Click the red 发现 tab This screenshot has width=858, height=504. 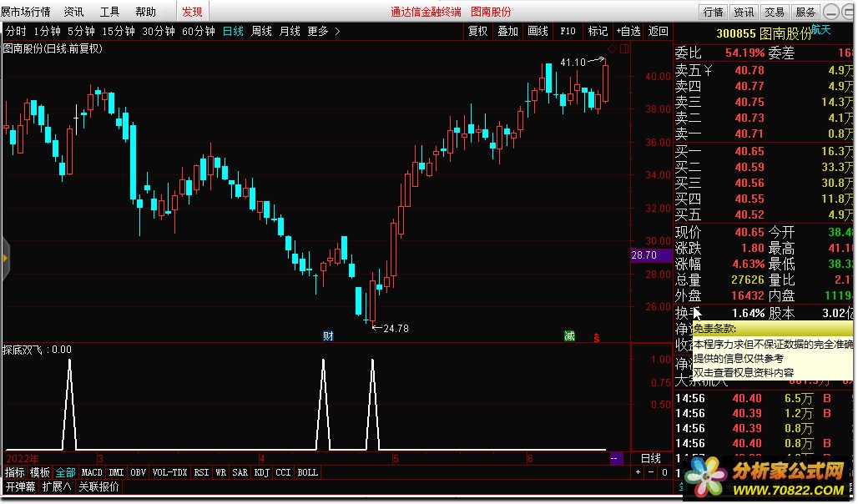pyautogui.click(x=192, y=12)
